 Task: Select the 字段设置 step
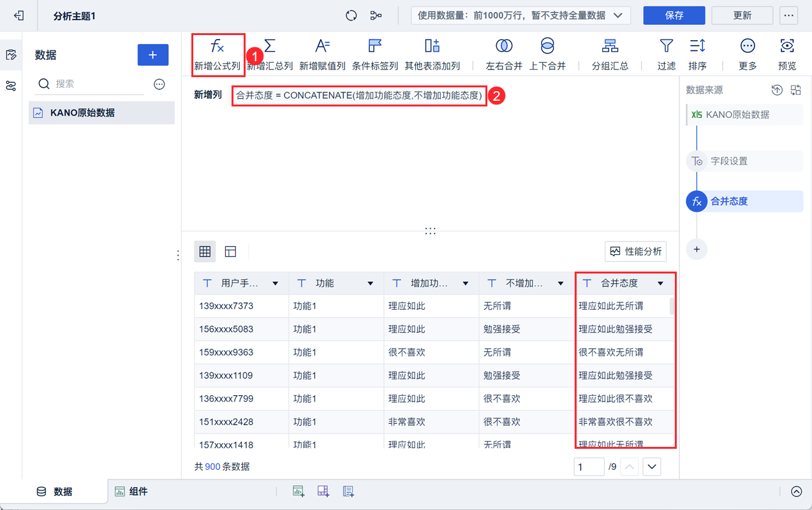744,161
